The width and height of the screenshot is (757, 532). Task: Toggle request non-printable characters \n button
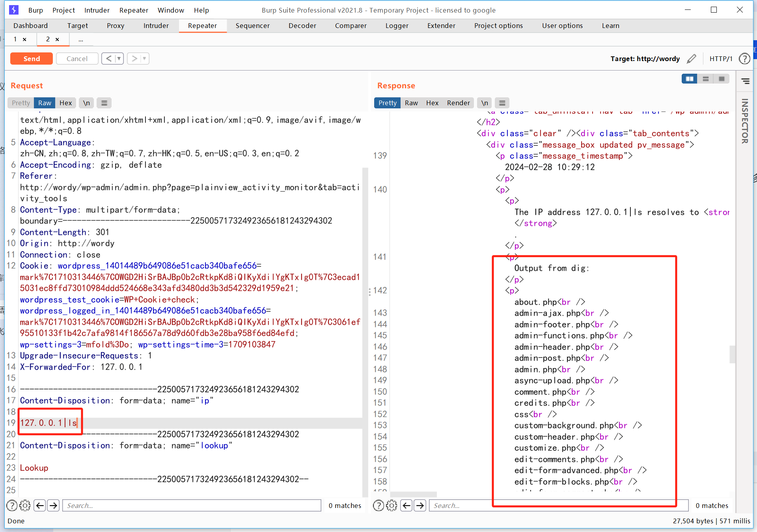tap(86, 103)
